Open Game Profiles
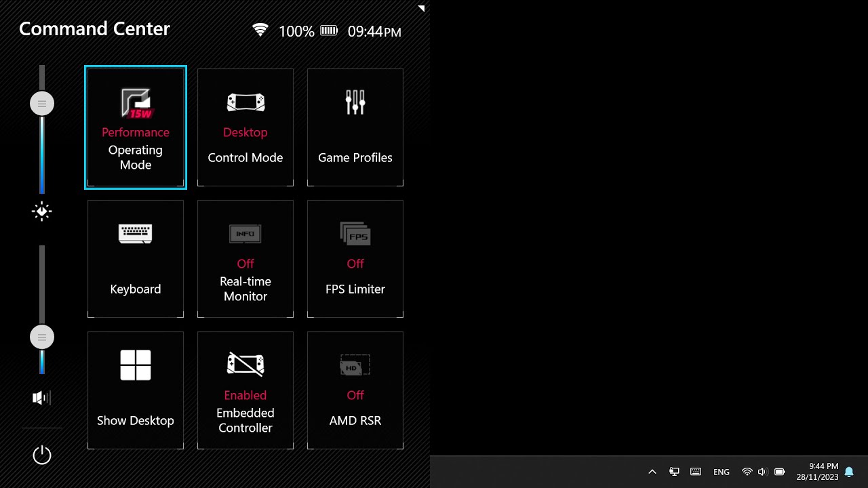 pyautogui.click(x=355, y=127)
